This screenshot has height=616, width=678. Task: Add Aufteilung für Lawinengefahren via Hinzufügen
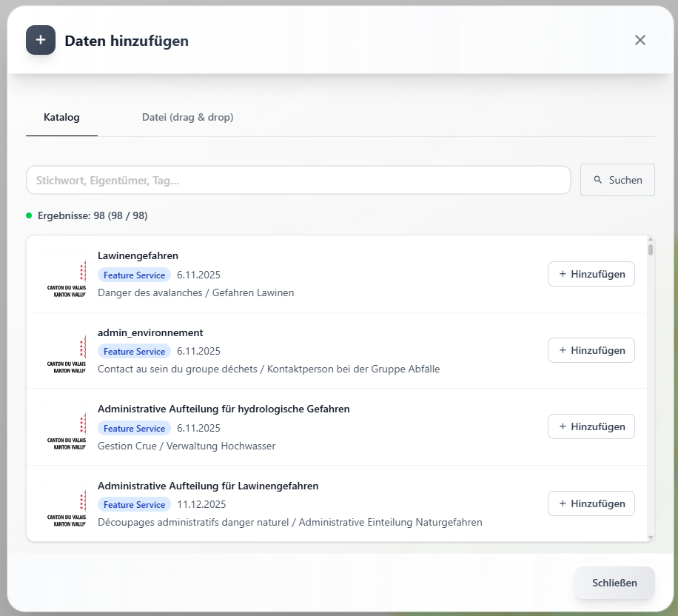591,503
